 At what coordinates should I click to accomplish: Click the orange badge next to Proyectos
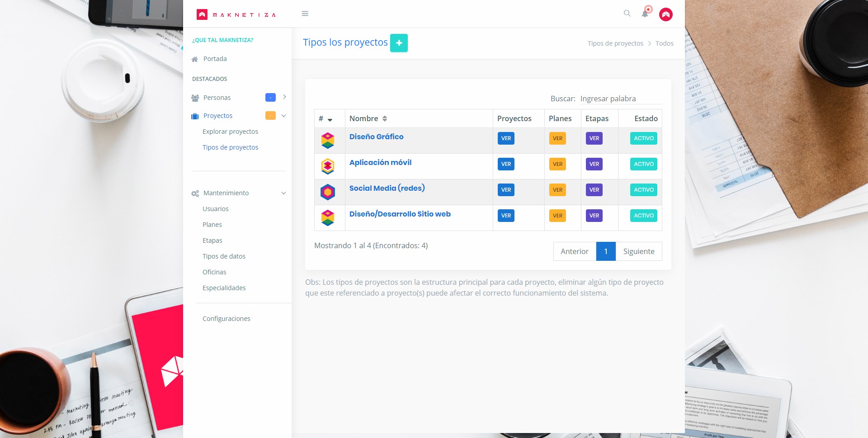(270, 115)
